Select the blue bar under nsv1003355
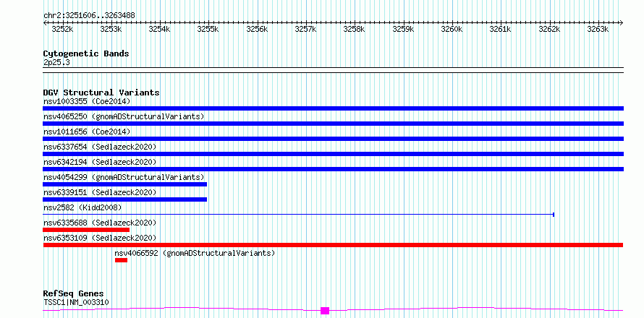This screenshot has height=318, width=644. (333, 108)
